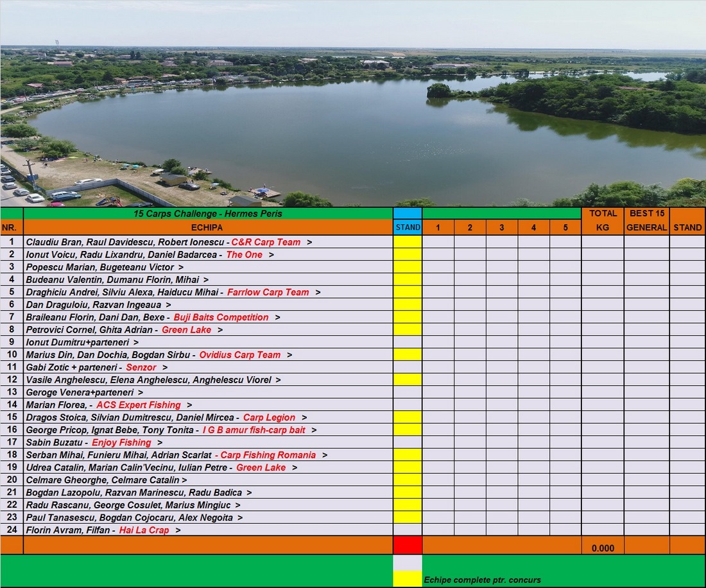Click the aerial lake photo

click(x=353, y=103)
